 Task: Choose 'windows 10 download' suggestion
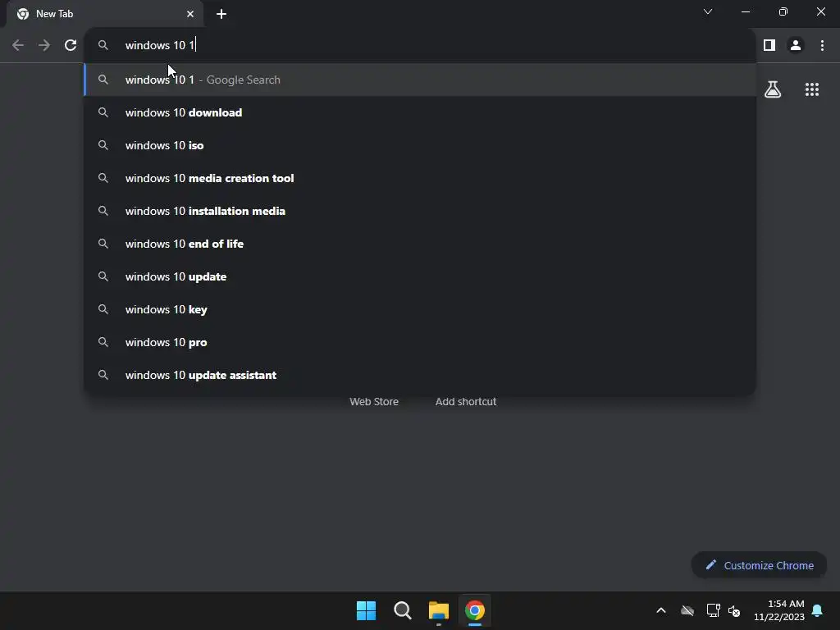click(x=420, y=112)
